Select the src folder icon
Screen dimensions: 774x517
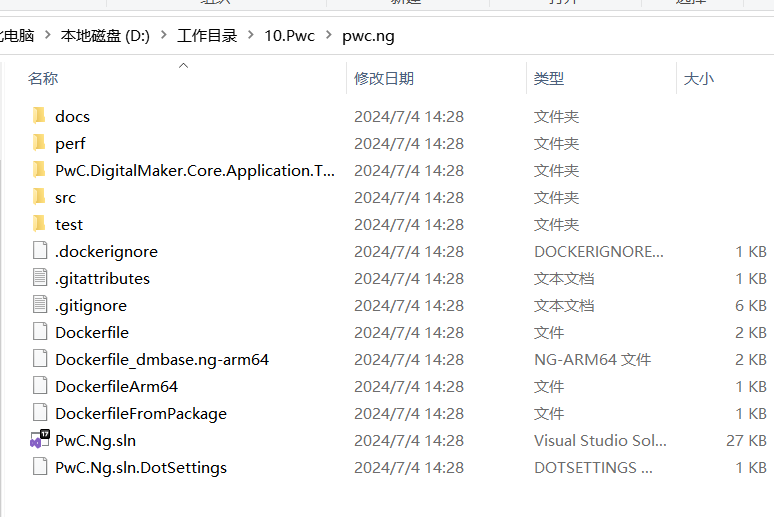click(39, 197)
